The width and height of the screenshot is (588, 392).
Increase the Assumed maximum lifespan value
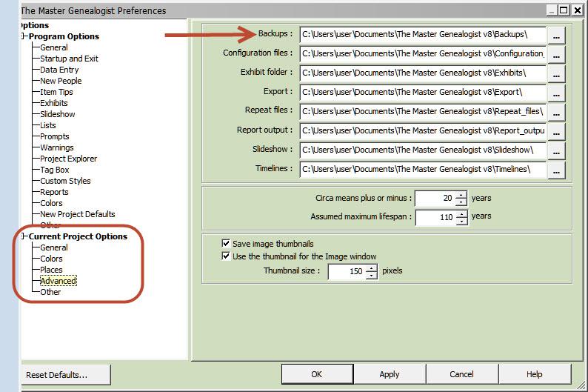click(462, 214)
